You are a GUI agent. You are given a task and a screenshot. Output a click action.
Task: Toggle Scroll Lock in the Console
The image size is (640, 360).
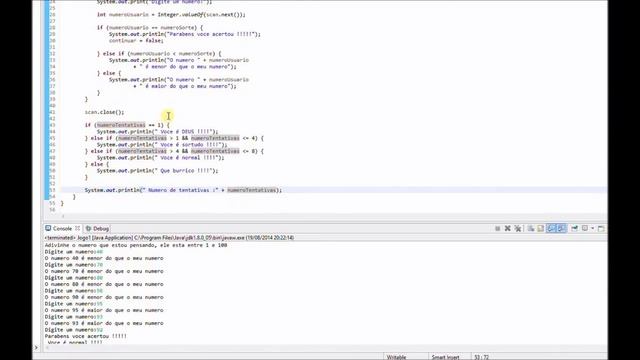click(540, 229)
